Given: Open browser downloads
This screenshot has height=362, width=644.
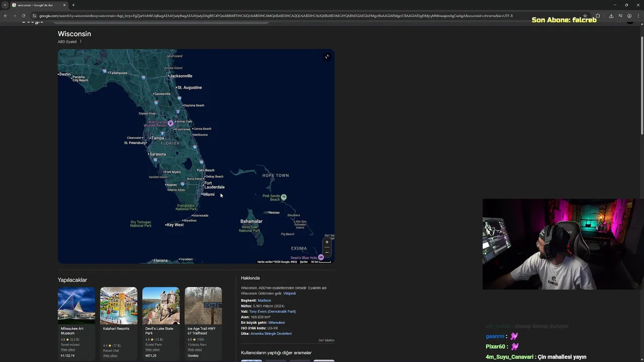Looking at the screenshot, I should (611, 16).
